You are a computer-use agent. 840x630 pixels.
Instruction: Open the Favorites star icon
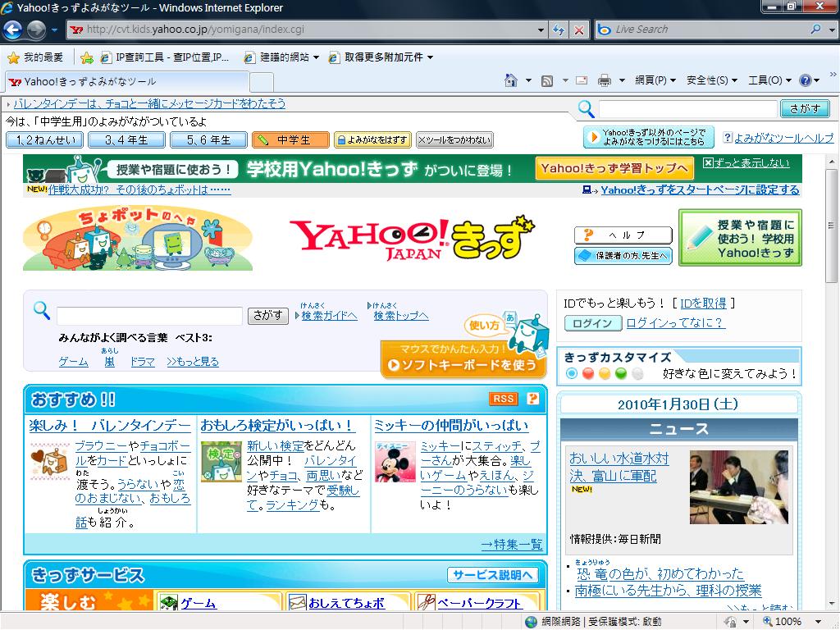click(13, 57)
